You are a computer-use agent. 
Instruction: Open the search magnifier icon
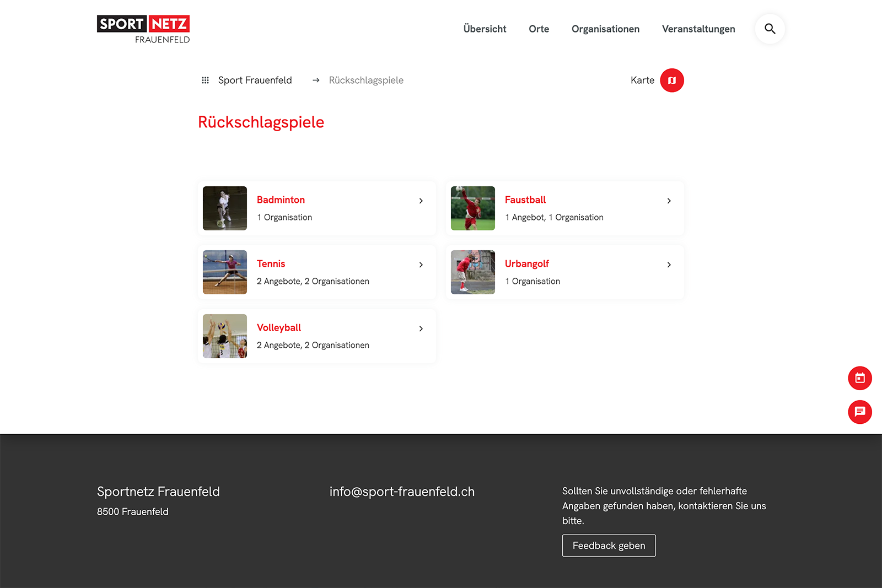pos(770,29)
